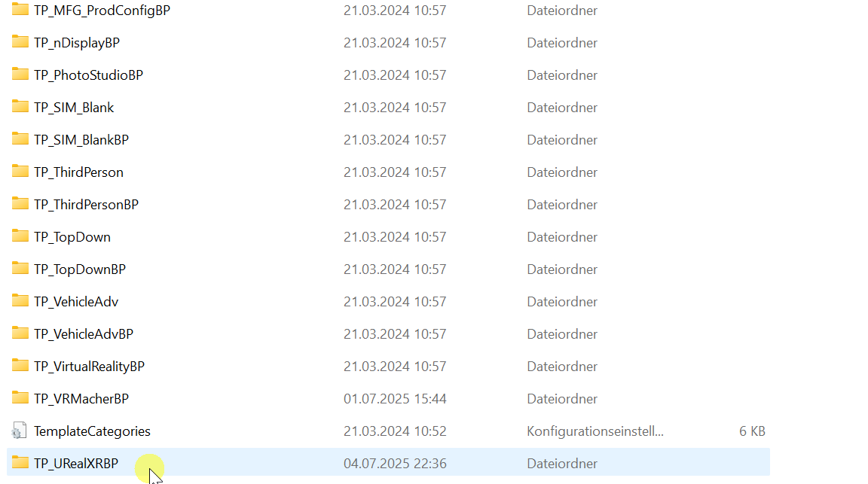Click the TP_URealXRBP folder icon

coord(20,462)
